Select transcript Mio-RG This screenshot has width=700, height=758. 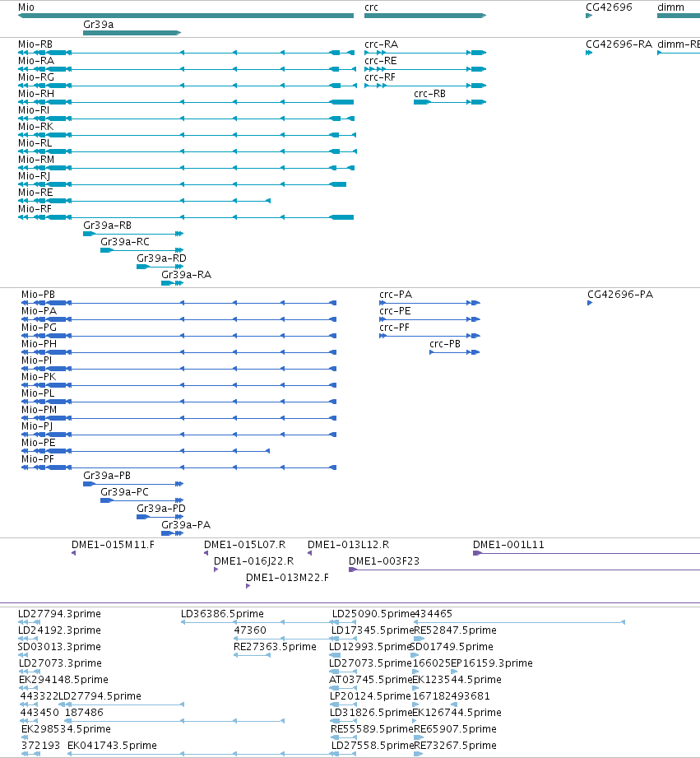pos(36,77)
